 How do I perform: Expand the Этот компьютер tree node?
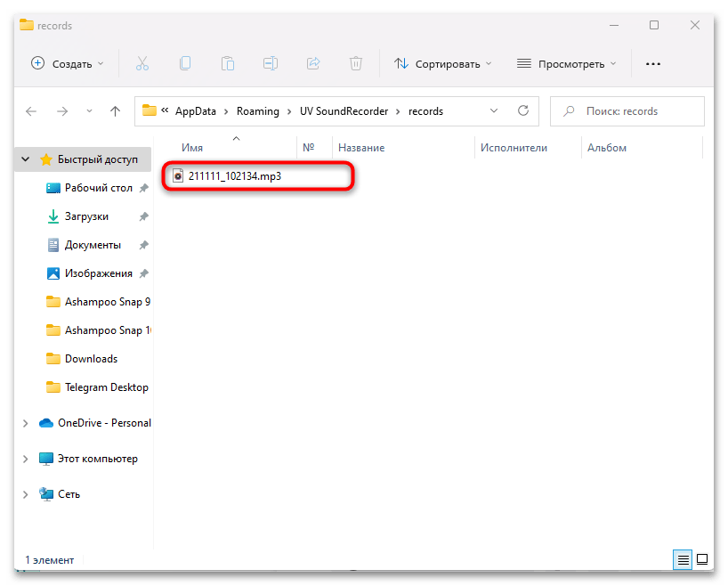point(26,459)
